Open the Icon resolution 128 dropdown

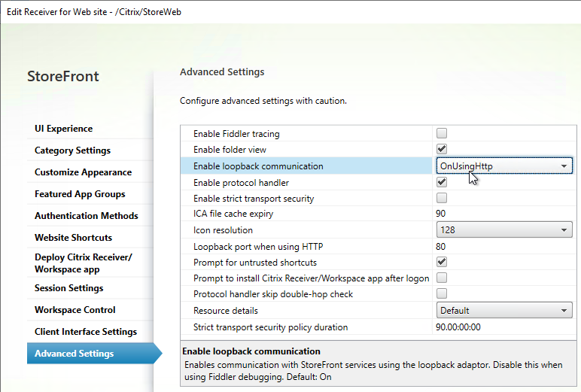(504, 229)
